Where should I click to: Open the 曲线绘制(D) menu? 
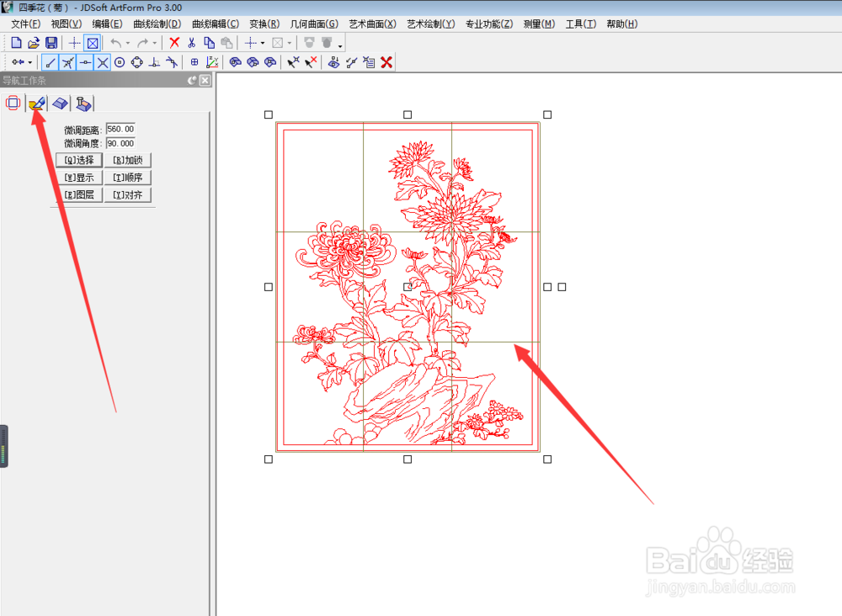click(x=157, y=24)
